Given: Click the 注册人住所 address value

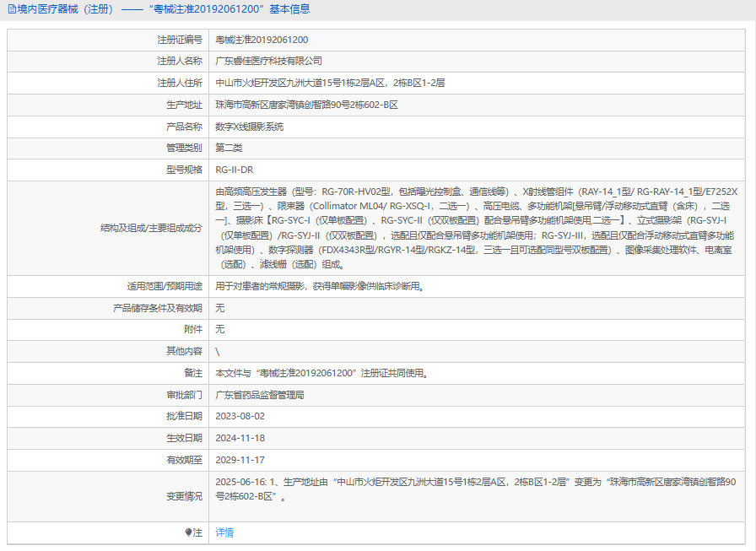Looking at the screenshot, I should click(330, 84).
